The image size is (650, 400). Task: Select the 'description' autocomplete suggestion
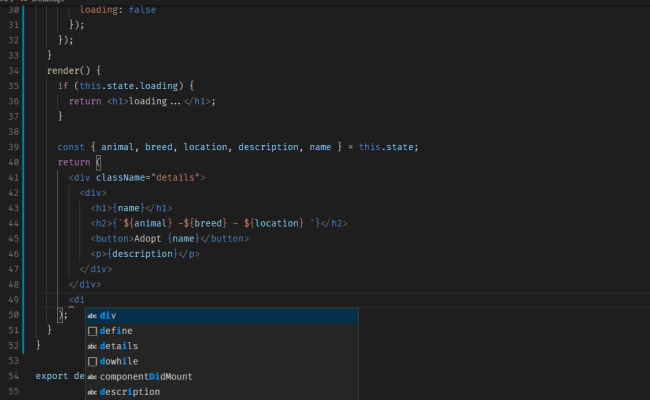222,392
